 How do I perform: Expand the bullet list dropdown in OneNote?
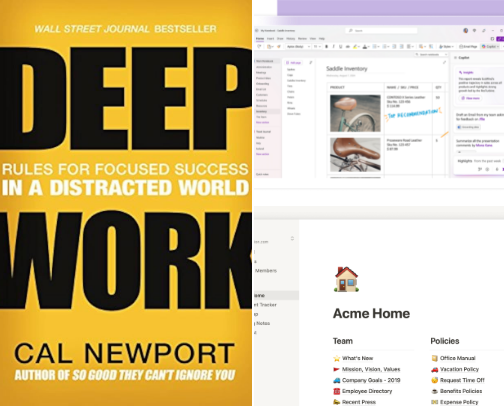coord(378,47)
